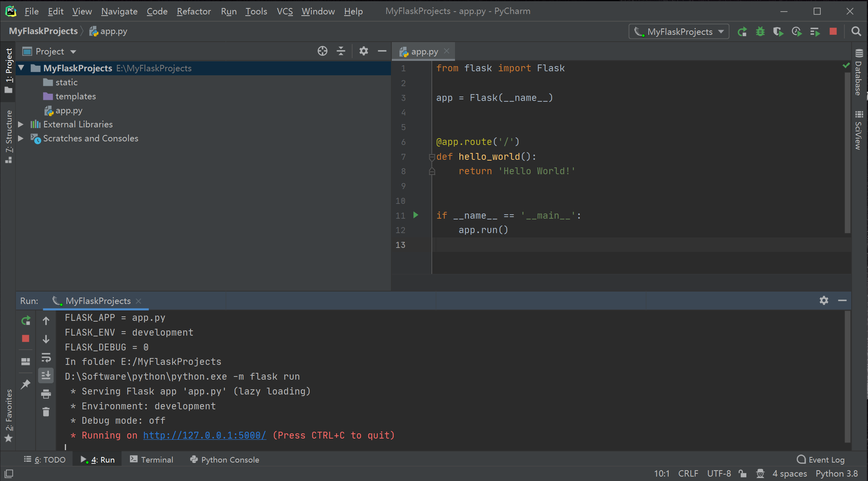Open the Refactor menu
This screenshot has width=868, height=481.
[x=194, y=11]
